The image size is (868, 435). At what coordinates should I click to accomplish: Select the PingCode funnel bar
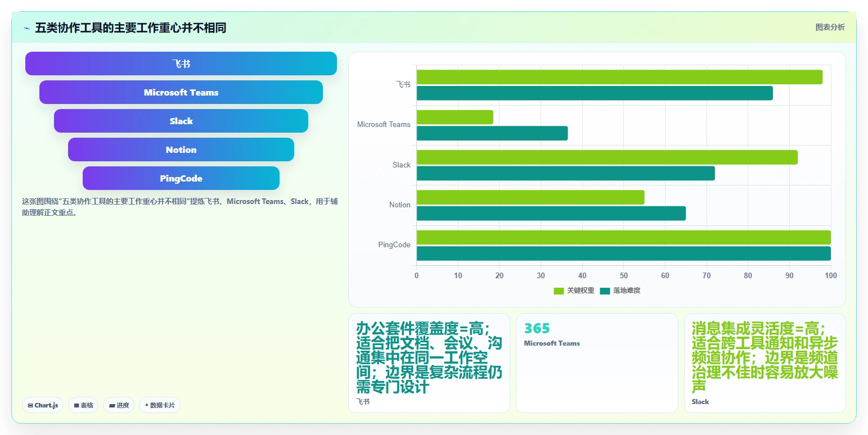click(x=181, y=178)
